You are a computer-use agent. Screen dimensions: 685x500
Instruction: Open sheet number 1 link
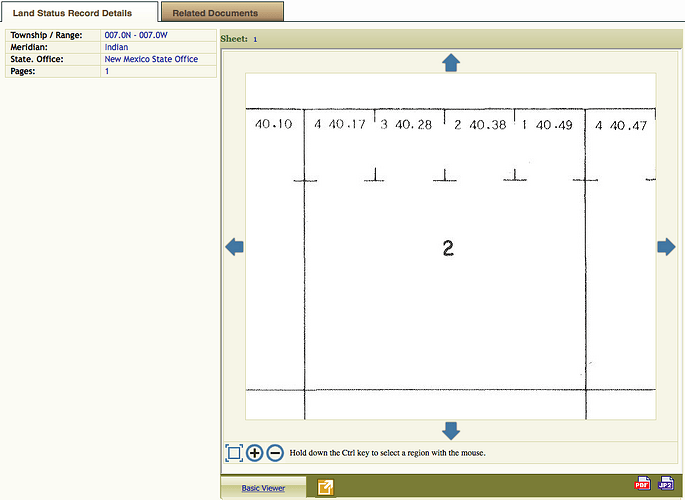coord(255,39)
